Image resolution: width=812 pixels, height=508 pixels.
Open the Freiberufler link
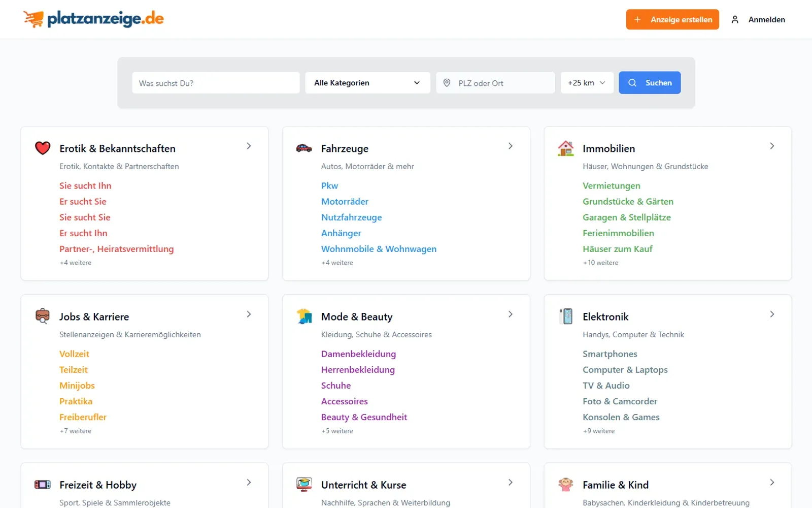pos(83,417)
